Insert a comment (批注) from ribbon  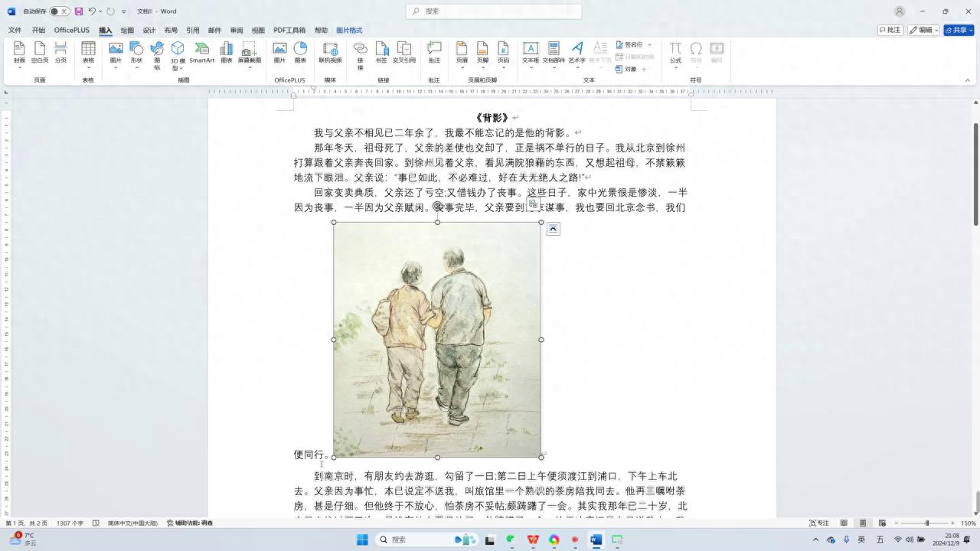[x=434, y=52]
